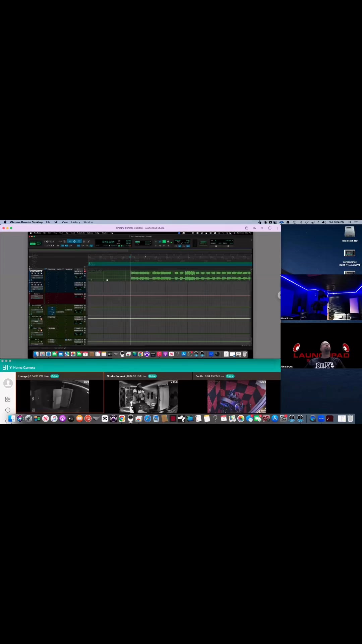Open the AudioSuite menu in remote Pro Tools

point(81,233)
